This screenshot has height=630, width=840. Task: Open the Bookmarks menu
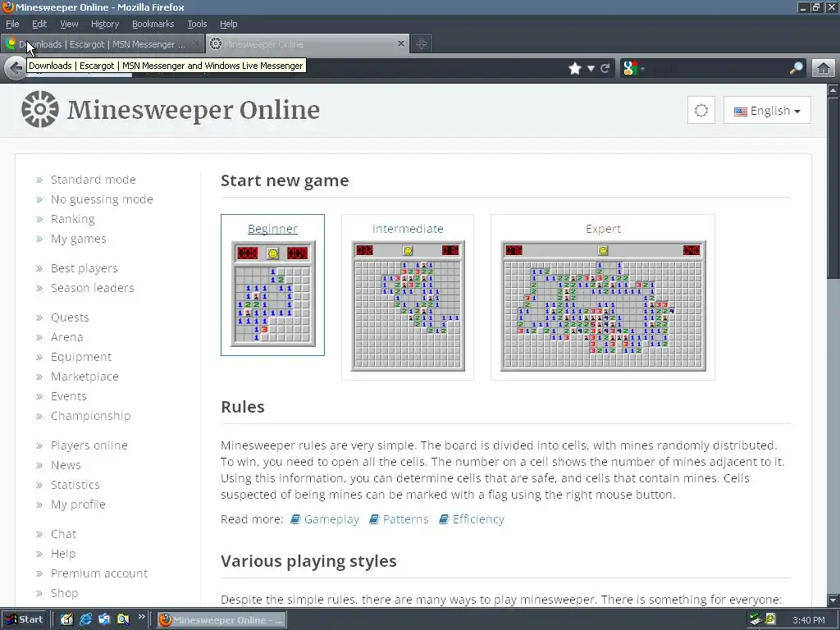pos(153,24)
